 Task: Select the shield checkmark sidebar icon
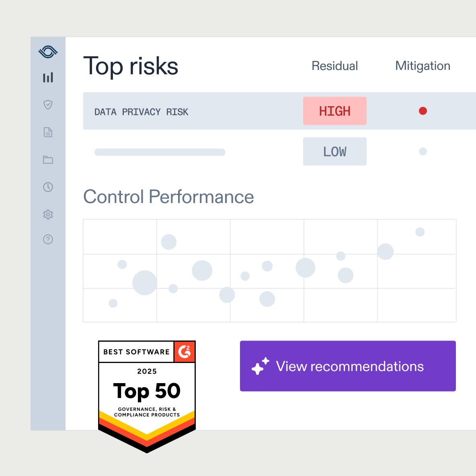pos(48,105)
